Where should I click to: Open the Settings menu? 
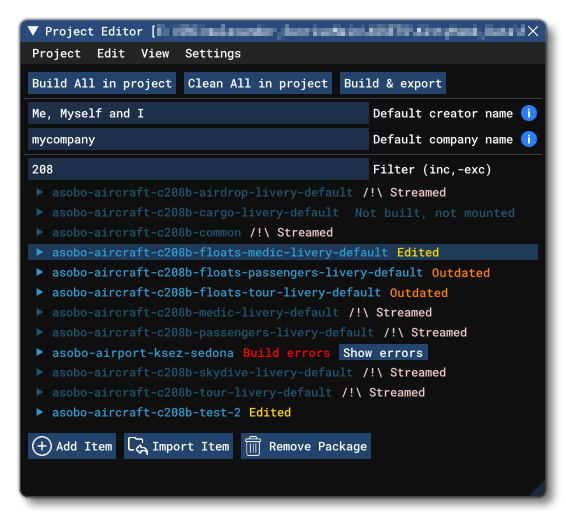tap(213, 53)
